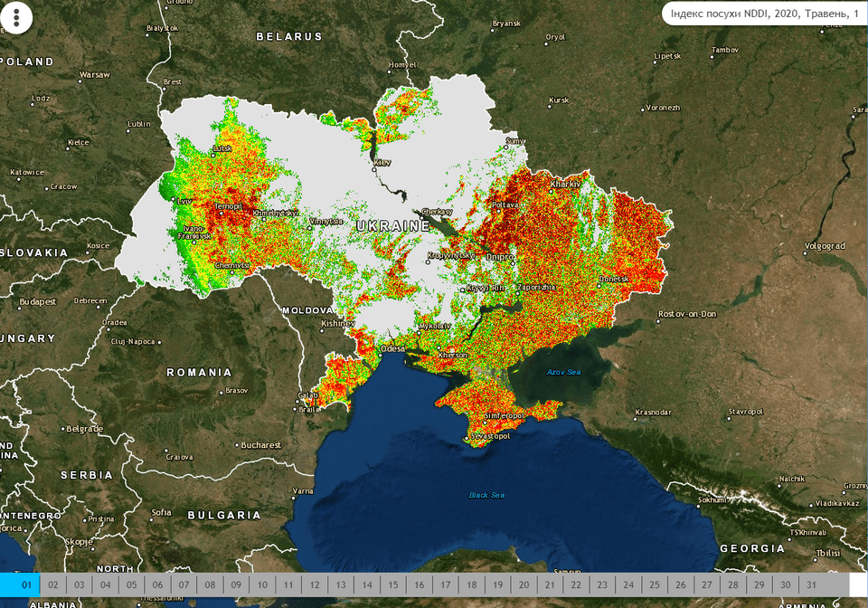Image resolution: width=868 pixels, height=608 pixels.
Task: Click the ROMANIA country label
Action: coord(199,373)
